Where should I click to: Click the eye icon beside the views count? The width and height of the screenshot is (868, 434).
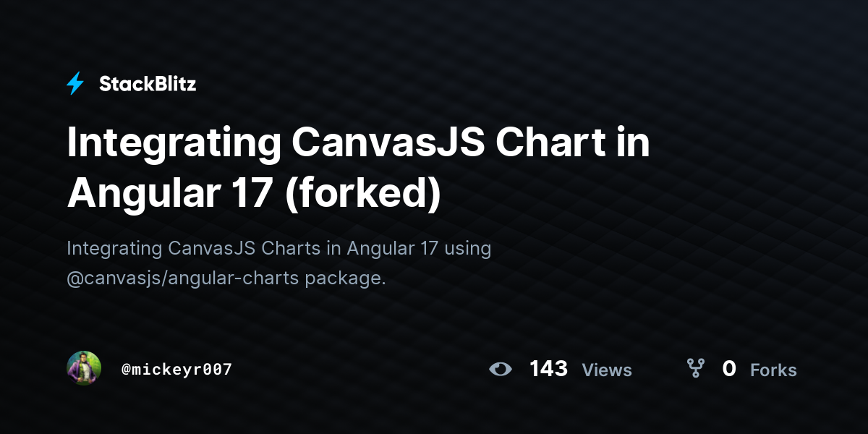500,370
